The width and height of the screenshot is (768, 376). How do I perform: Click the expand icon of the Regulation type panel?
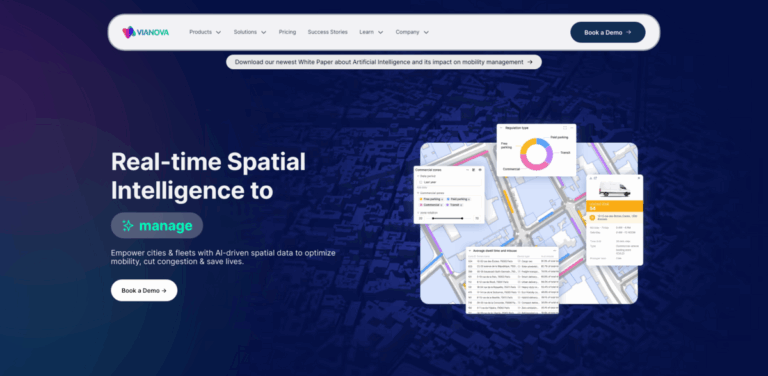coord(565,128)
